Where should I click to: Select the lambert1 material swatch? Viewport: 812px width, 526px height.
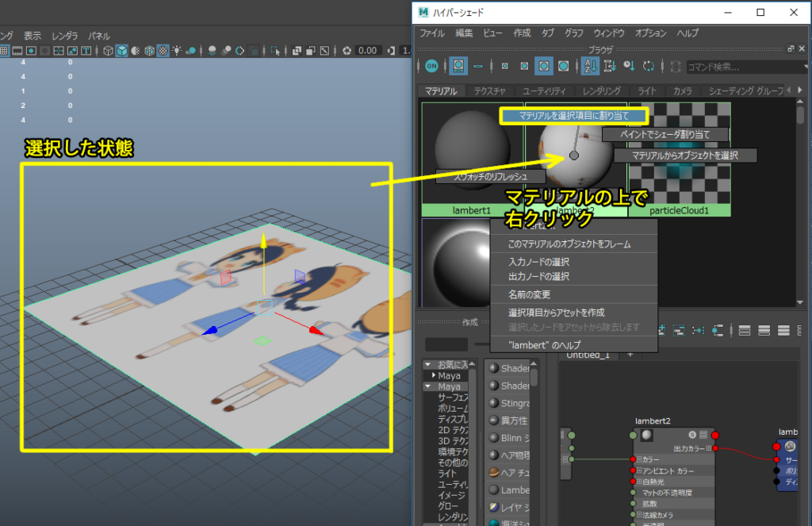473,159
